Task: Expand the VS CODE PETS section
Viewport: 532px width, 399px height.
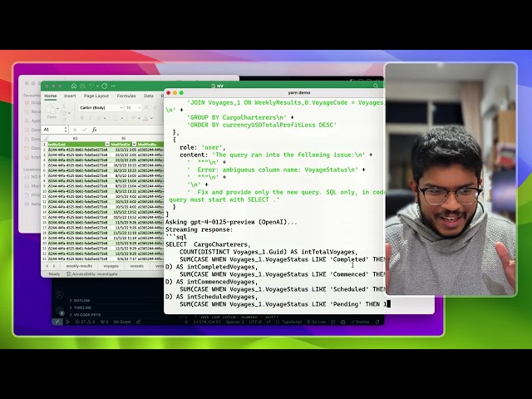Action: point(85,315)
